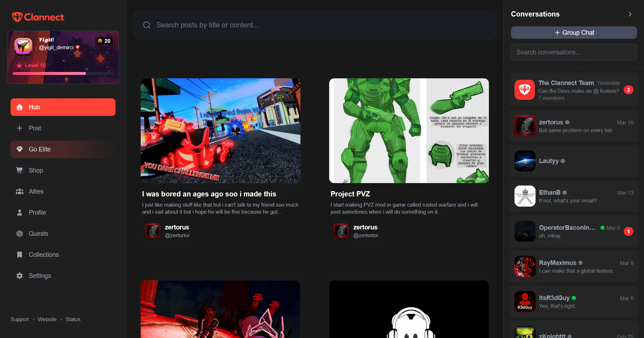Open conversation 'If not, what's your email?'
644x338 pixels.
574,196
